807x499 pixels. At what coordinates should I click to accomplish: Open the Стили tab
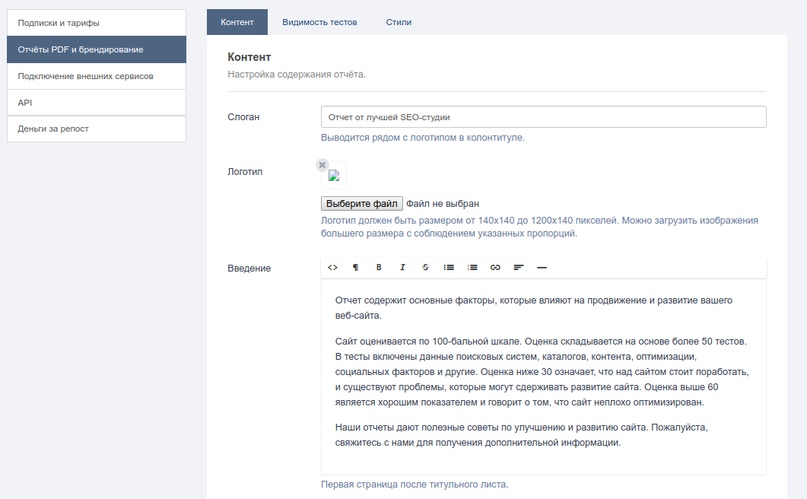(399, 22)
